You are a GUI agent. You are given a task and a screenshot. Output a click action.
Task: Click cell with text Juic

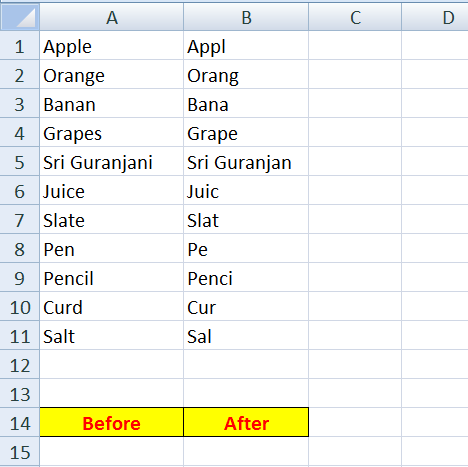246,191
